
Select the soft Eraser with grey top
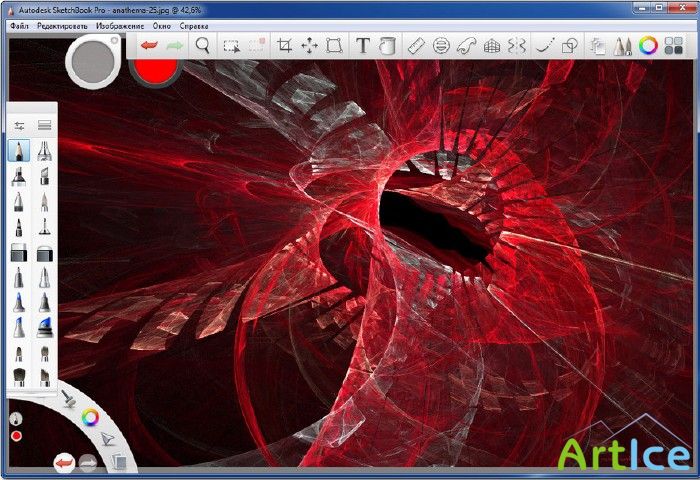pos(45,253)
